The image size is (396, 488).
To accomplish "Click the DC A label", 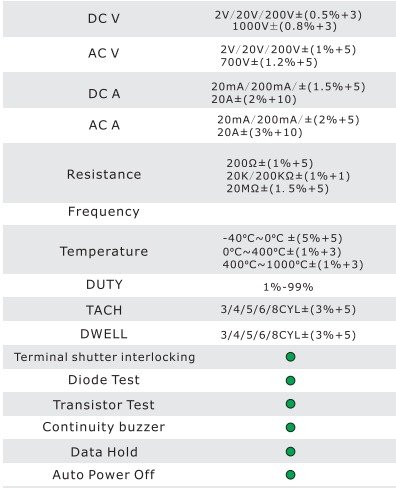I will point(104,94).
